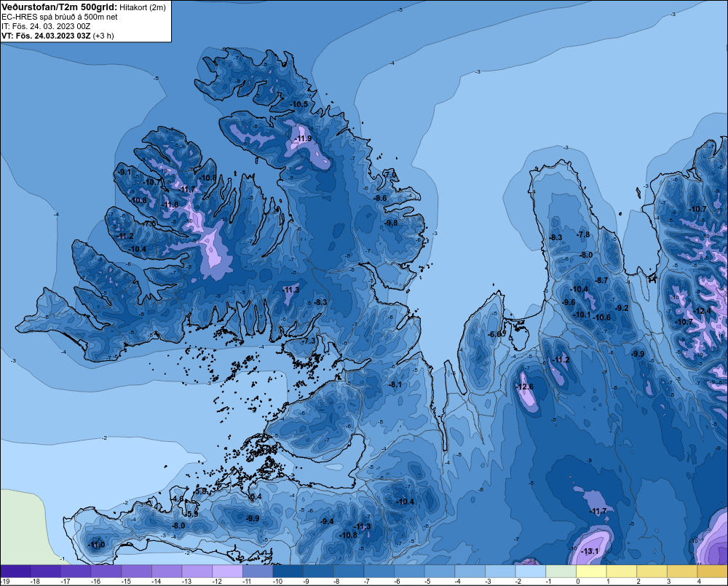
Task: Click the -11.9 temperature value on the map
Action: (x=303, y=139)
